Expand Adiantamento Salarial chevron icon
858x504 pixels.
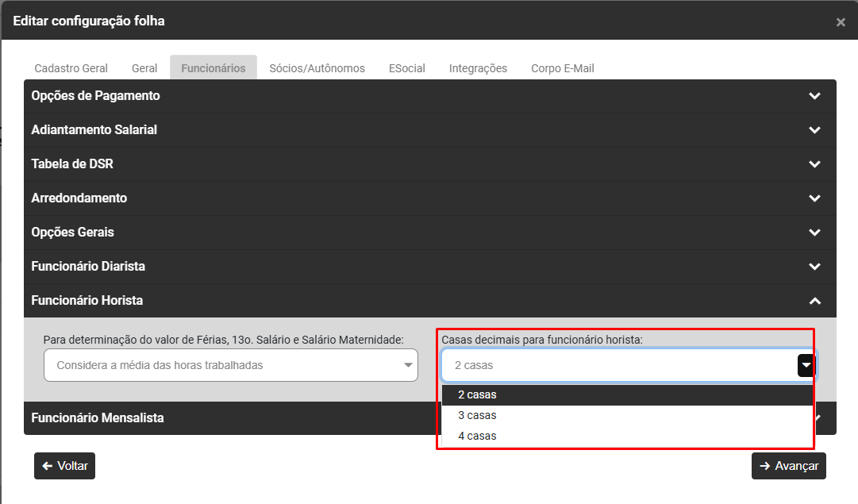click(814, 130)
